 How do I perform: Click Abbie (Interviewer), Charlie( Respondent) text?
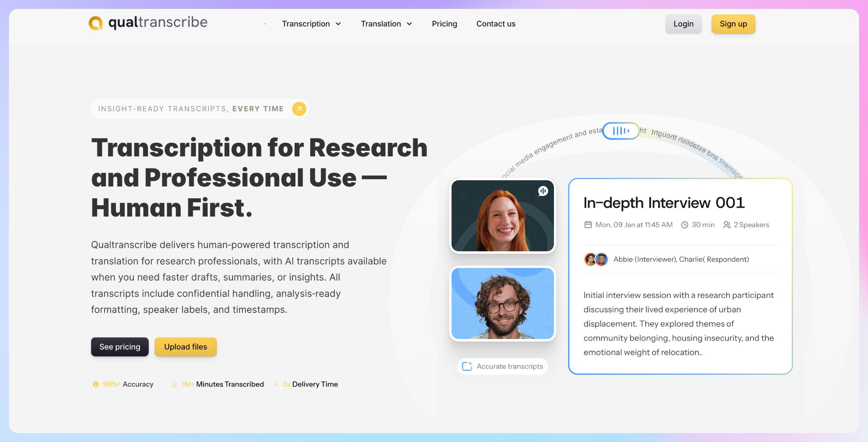tap(681, 259)
